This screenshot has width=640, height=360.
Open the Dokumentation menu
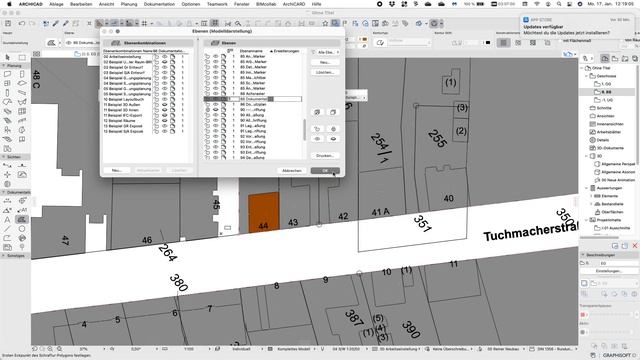pos(159,4)
